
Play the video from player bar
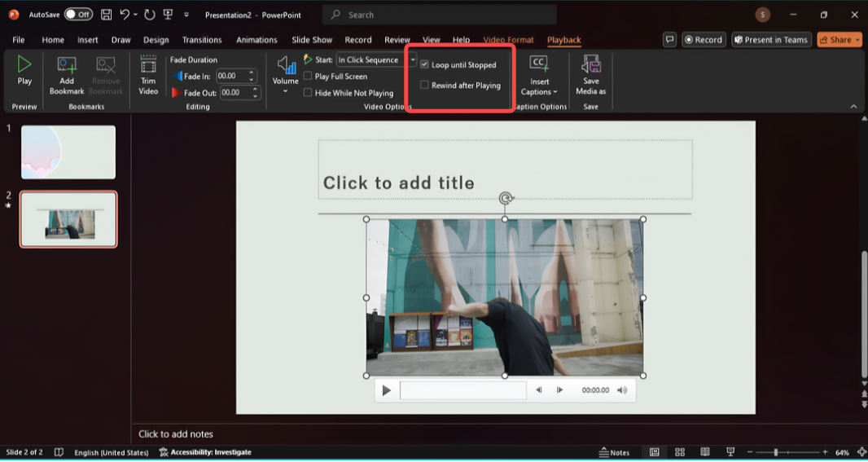point(387,390)
